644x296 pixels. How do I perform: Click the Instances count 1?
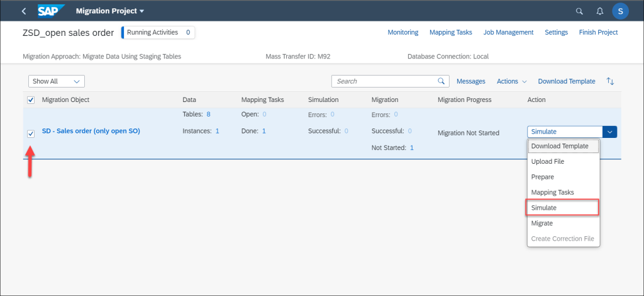coord(217,131)
